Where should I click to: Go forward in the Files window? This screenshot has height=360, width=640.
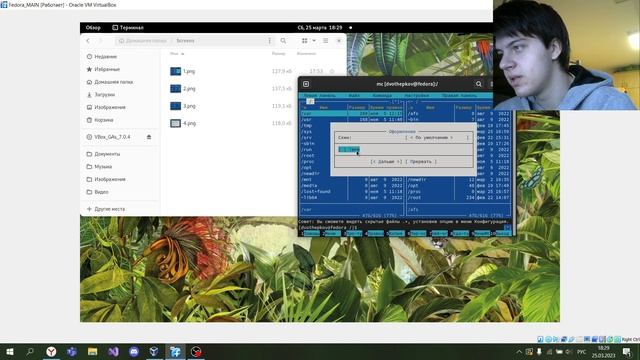(x=100, y=41)
